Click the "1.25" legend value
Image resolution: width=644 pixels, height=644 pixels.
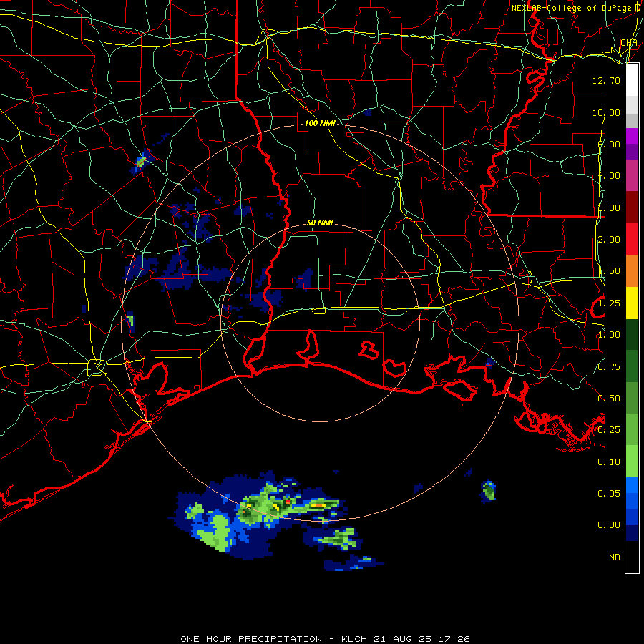609,303
